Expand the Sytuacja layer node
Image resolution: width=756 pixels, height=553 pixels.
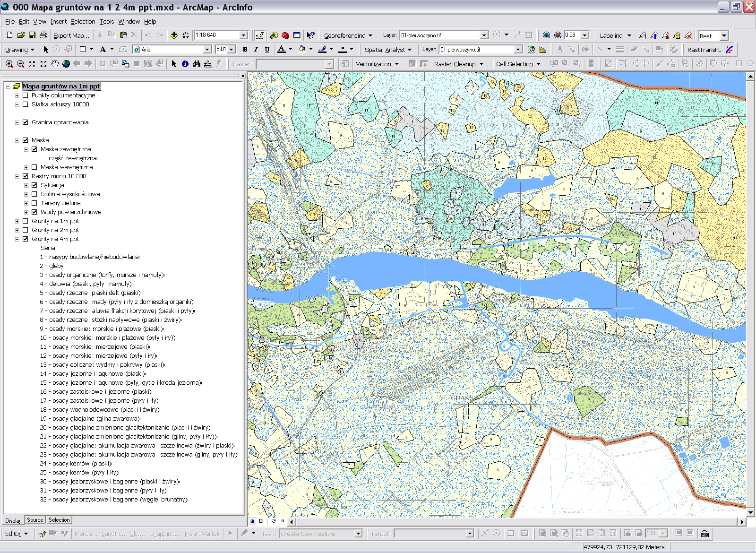26,185
